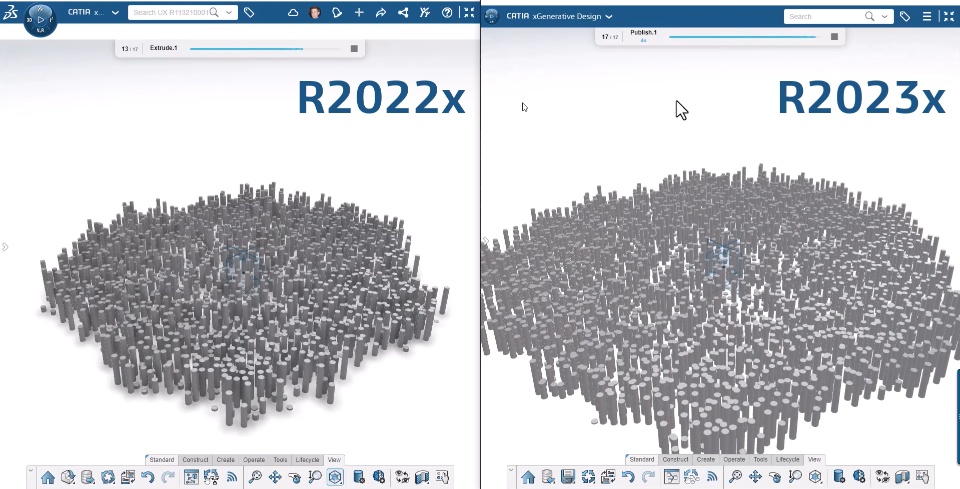
Task: Click the R2022x compass play button
Action: pyautogui.click(x=40, y=20)
